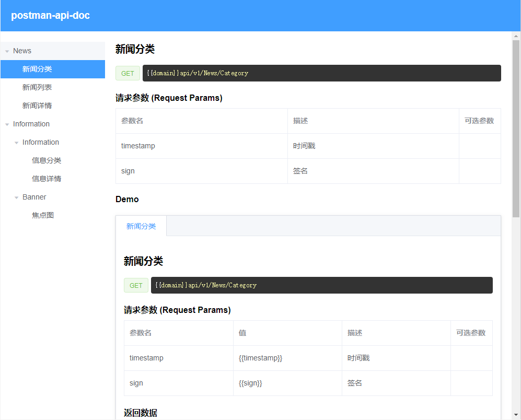Collapse the News section in the sidebar
The image size is (521, 420).
[7, 51]
